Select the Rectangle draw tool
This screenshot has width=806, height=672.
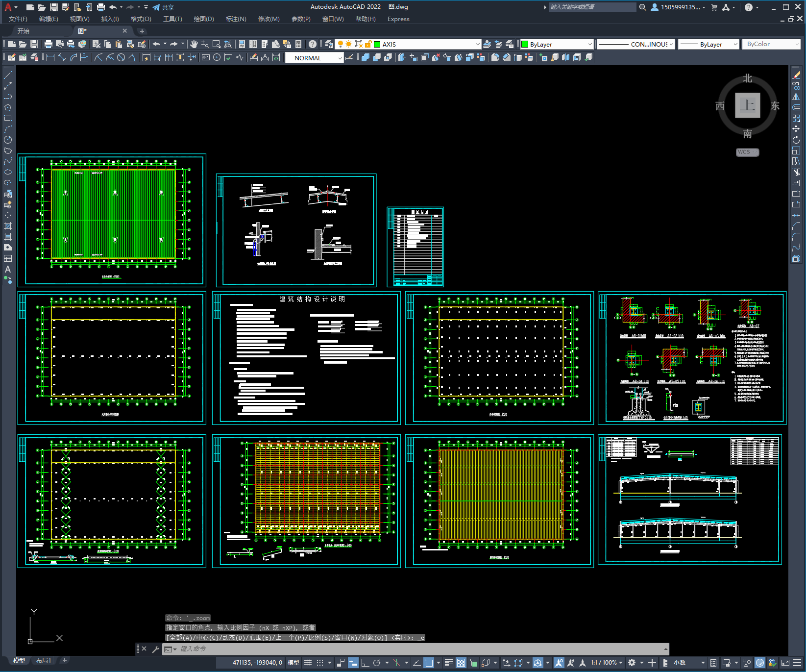[8, 118]
